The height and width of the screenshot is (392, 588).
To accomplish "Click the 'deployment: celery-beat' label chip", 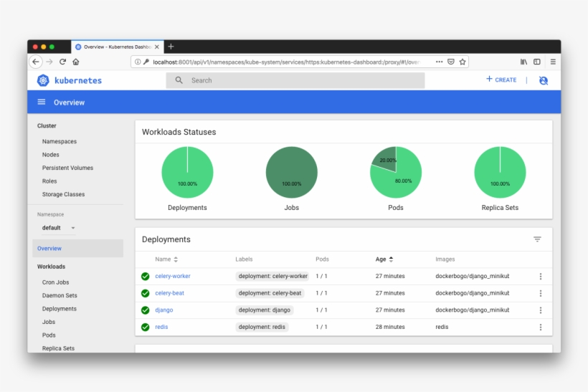I will (270, 293).
